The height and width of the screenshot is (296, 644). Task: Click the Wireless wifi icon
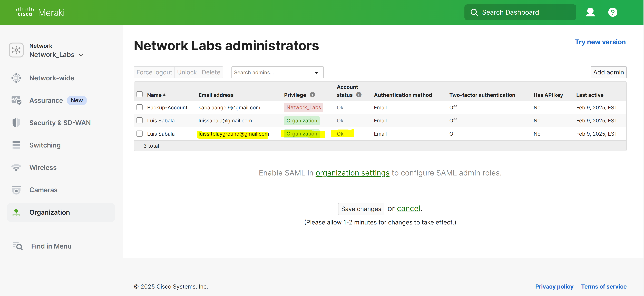point(16,167)
